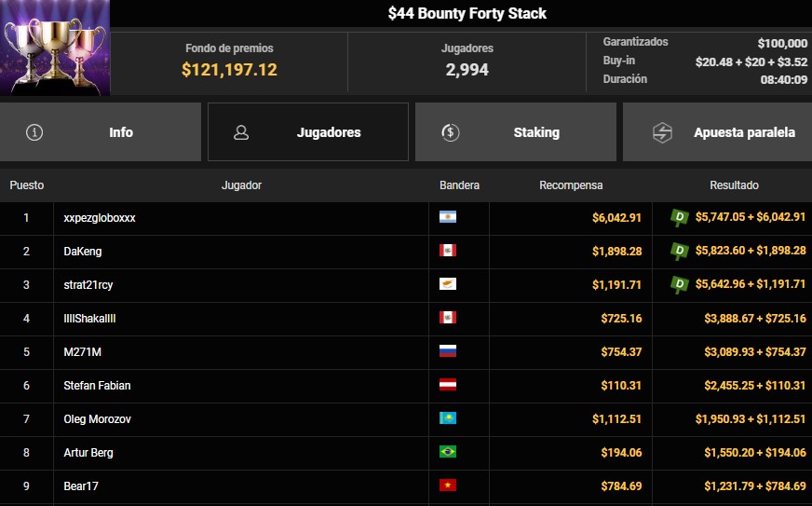Click green deal badge in strat21rcy's result
The width and height of the screenshot is (812, 506).
[680, 284]
